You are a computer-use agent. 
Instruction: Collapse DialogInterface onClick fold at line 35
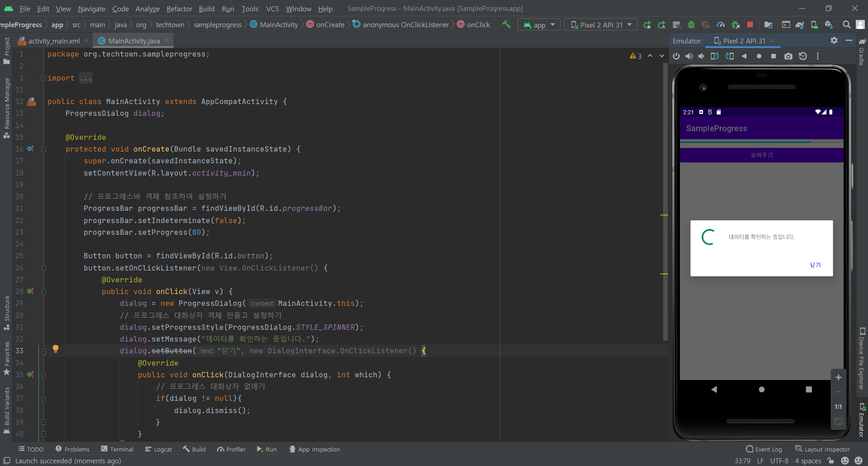44,375
